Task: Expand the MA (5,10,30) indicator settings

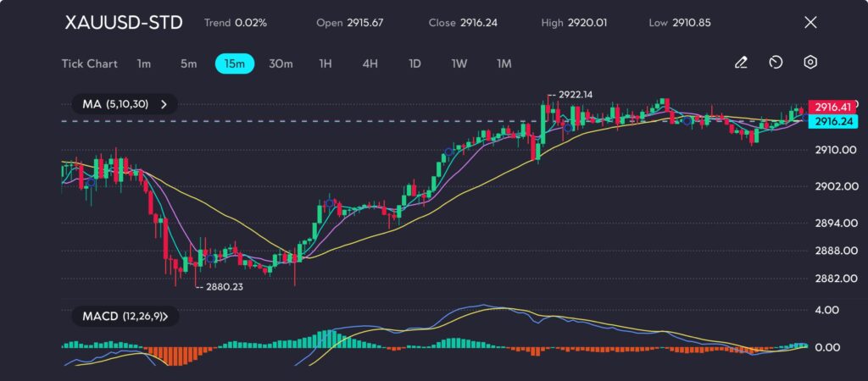Action: [125, 104]
